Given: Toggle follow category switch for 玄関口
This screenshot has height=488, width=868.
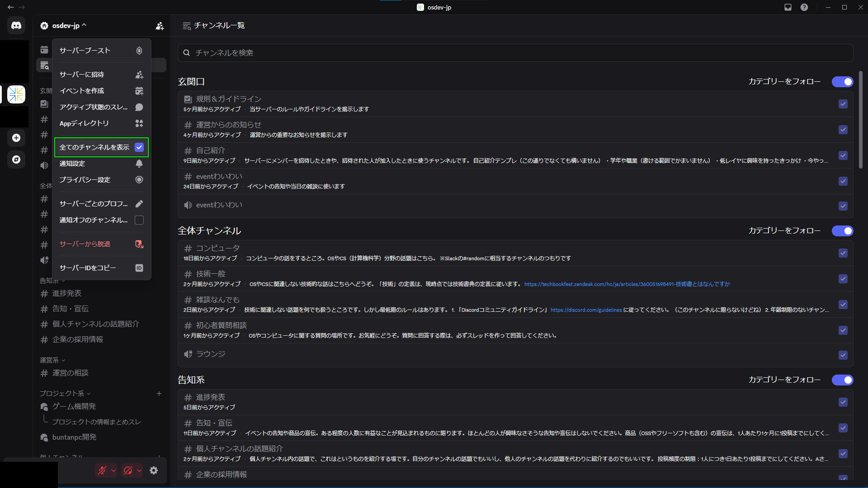Looking at the screenshot, I should click(843, 82).
